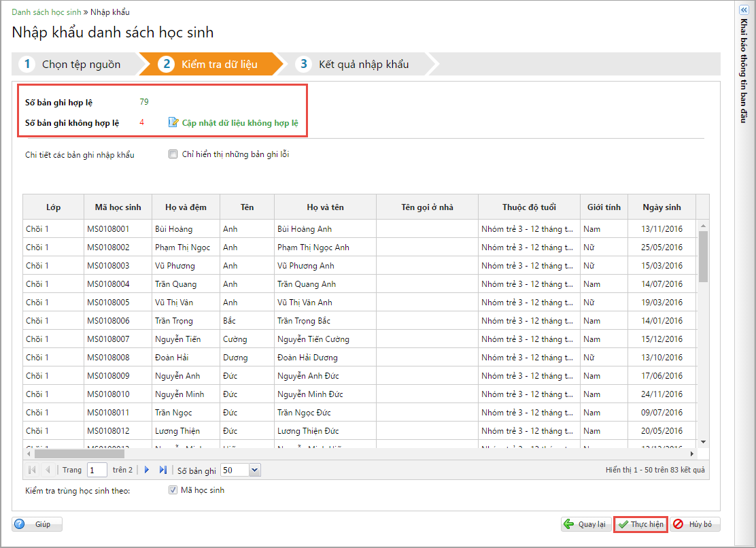
Task: Click the edit icon beside Cập nhật dữ liệu
Action: (173, 122)
